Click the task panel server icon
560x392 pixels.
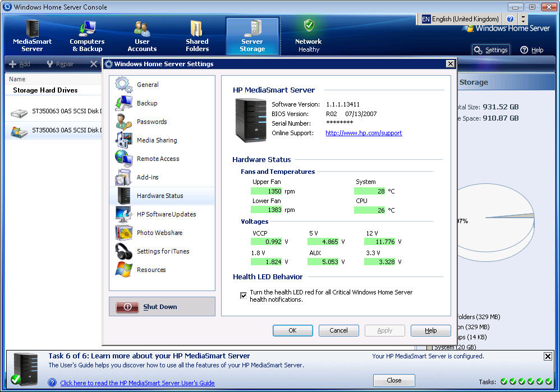coord(24,369)
